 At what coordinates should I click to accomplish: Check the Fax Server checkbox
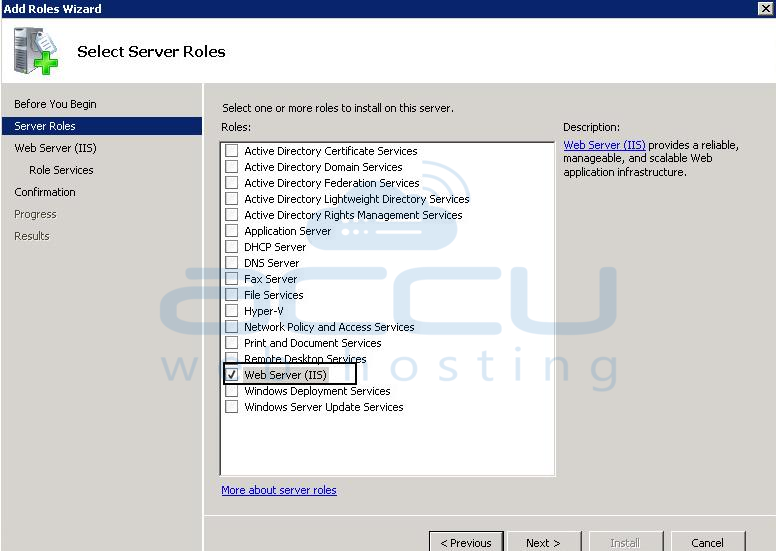(x=231, y=279)
